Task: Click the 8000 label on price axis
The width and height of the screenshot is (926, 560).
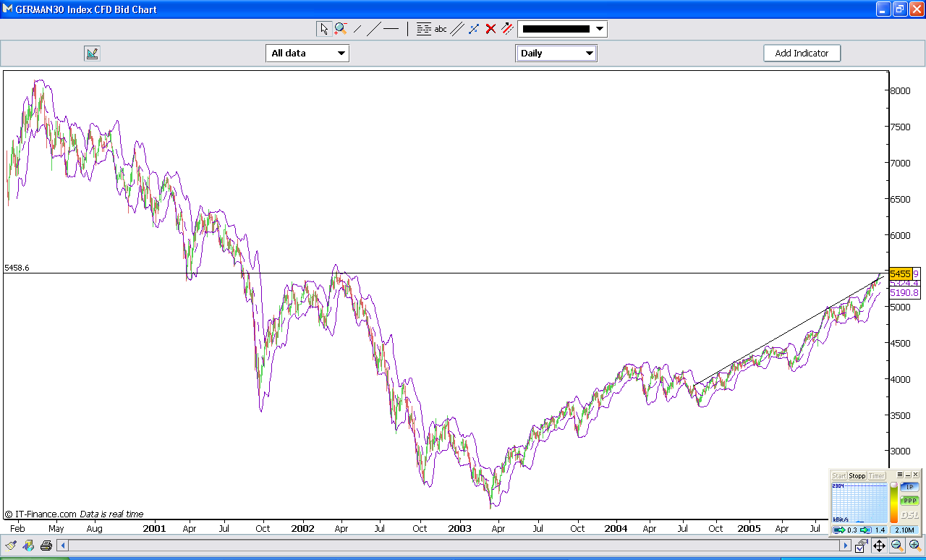Action: tap(901, 90)
